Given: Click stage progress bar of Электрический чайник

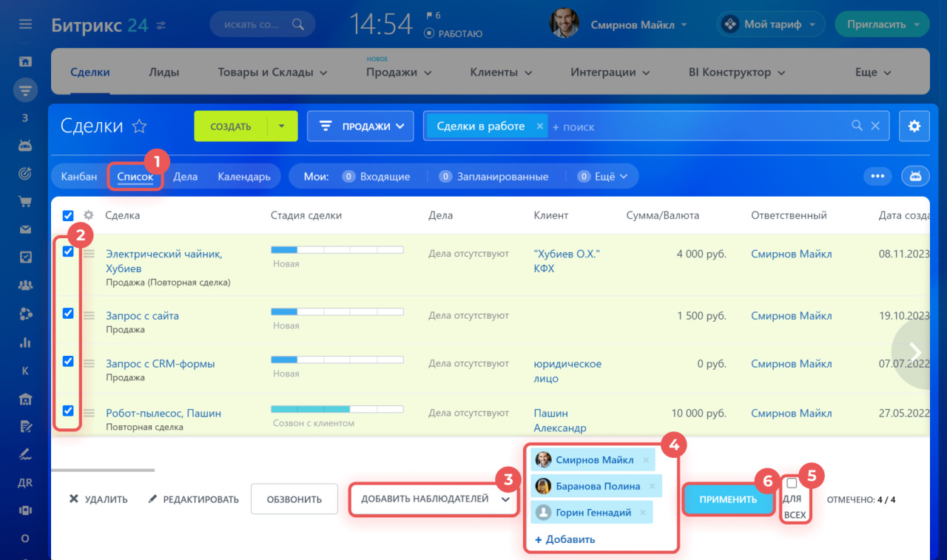Looking at the screenshot, I should click(337, 250).
